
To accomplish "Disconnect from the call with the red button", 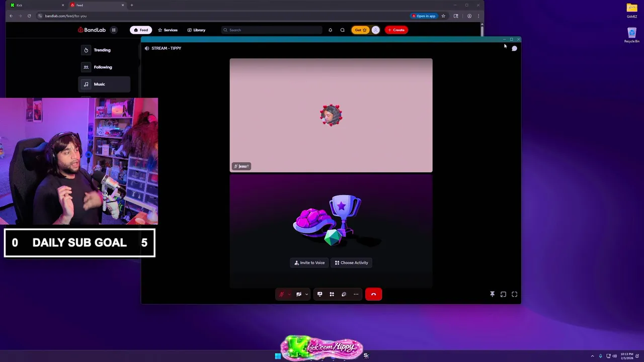I will (373, 294).
